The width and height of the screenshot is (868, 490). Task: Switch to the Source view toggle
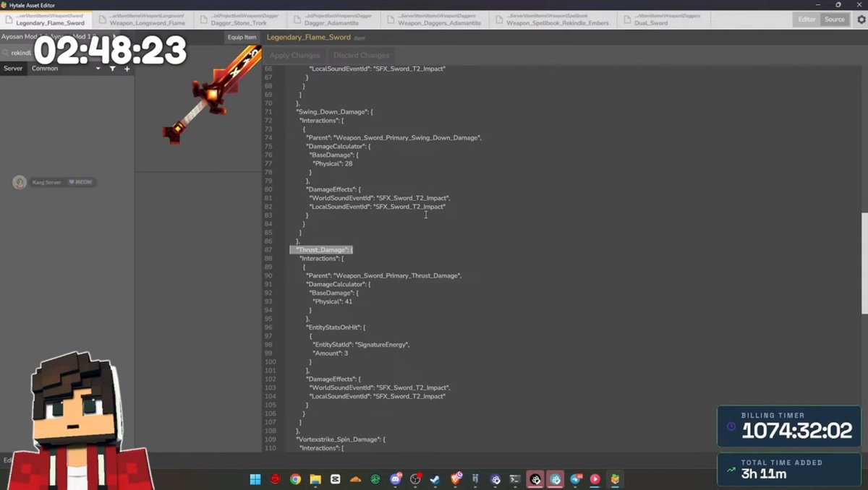[x=835, y=20]
